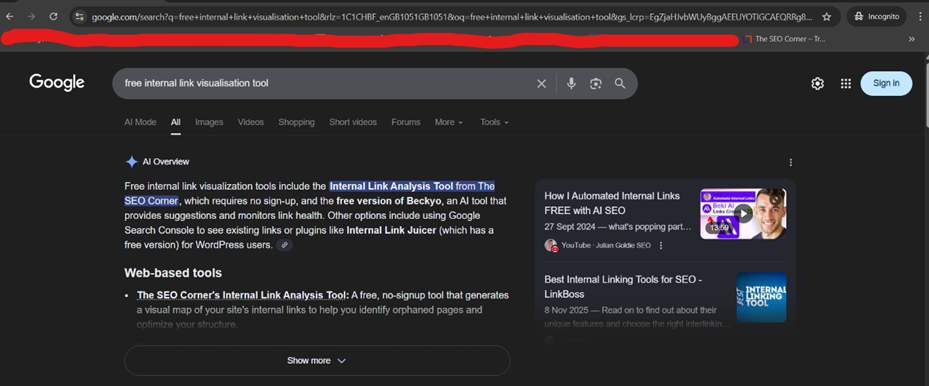Open site information icon in address bar
The image size is (929, 386).
[80, 17]
